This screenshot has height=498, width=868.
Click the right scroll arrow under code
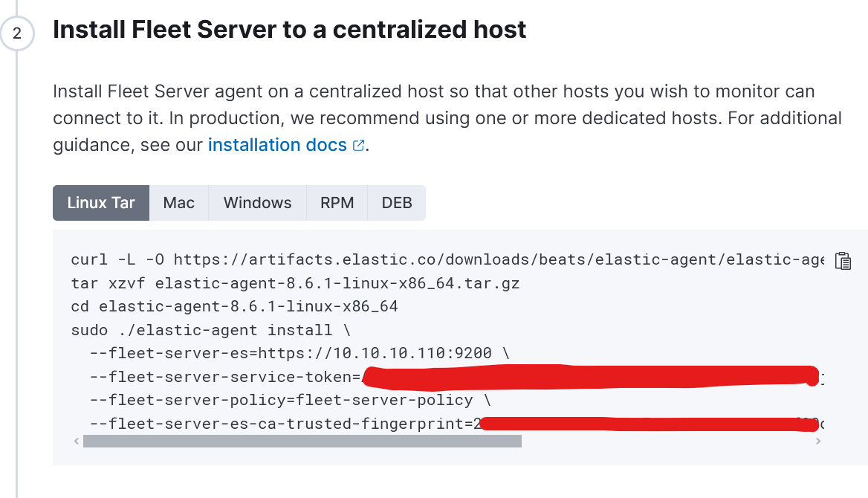818,442
